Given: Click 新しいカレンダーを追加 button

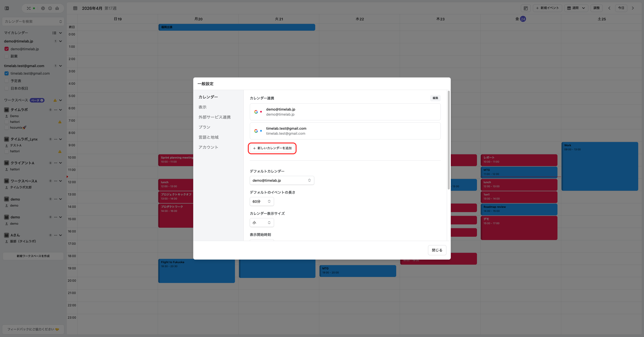Looking at the screenshot, I should (x=272, y=148).
